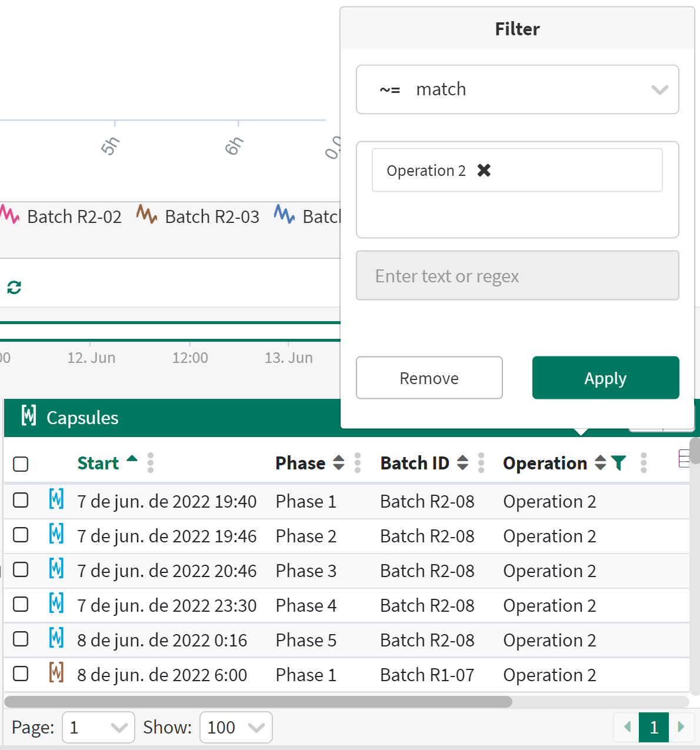
Task: Sort by the Phase column arrows
Action: point(339,463)
